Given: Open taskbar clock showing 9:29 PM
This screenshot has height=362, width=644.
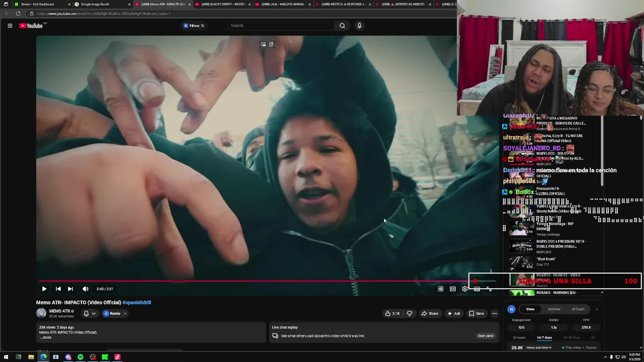Looking at the screenshot, I should click(634, 357).
